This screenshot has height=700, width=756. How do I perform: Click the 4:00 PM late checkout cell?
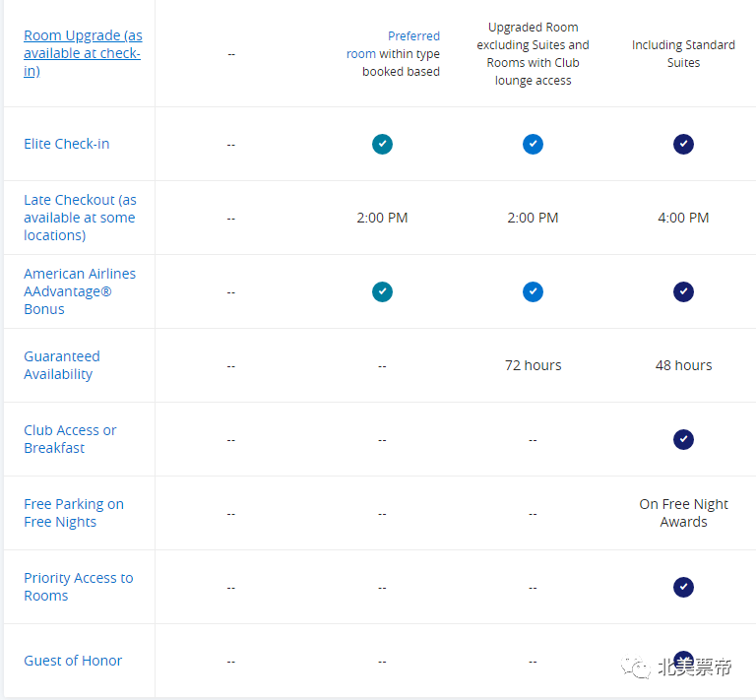click(683, 218)
